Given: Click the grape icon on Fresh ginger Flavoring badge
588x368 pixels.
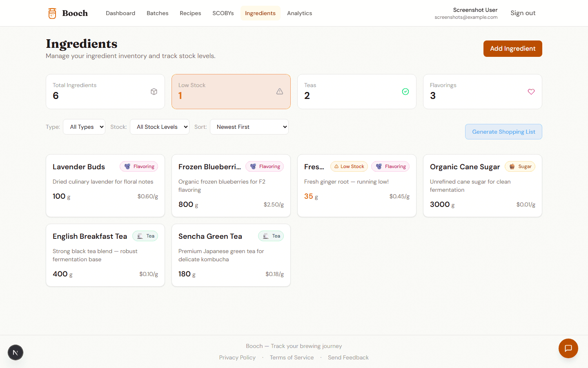Looking at the screenshot, I should (x=379, y=166).
